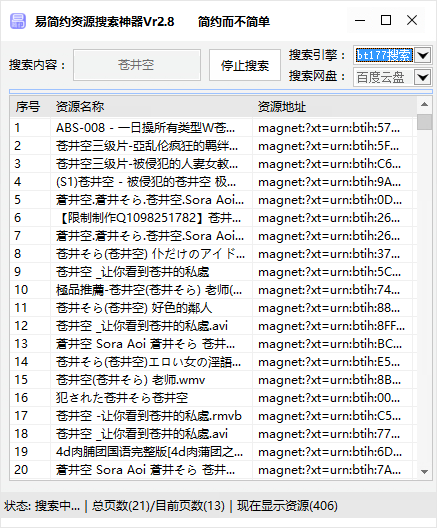Viewport: 437px width, 528px height.
Task: Close the resource search window
Action: pyautogui.click(x=412, y=21)
